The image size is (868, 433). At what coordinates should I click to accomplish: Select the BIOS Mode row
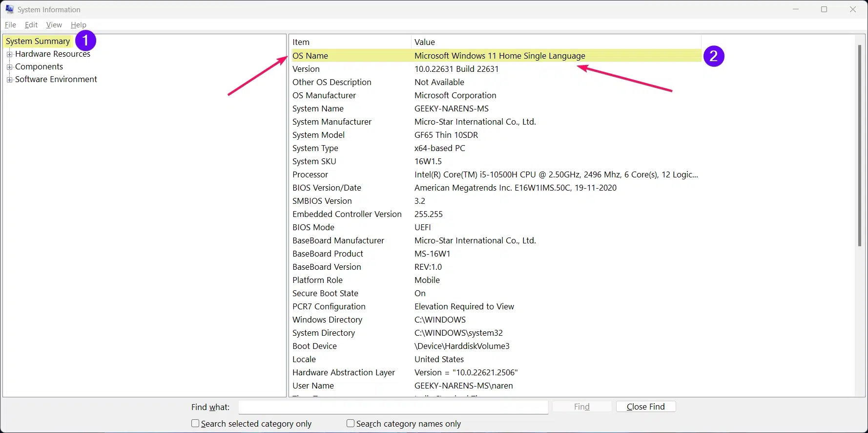496,227
